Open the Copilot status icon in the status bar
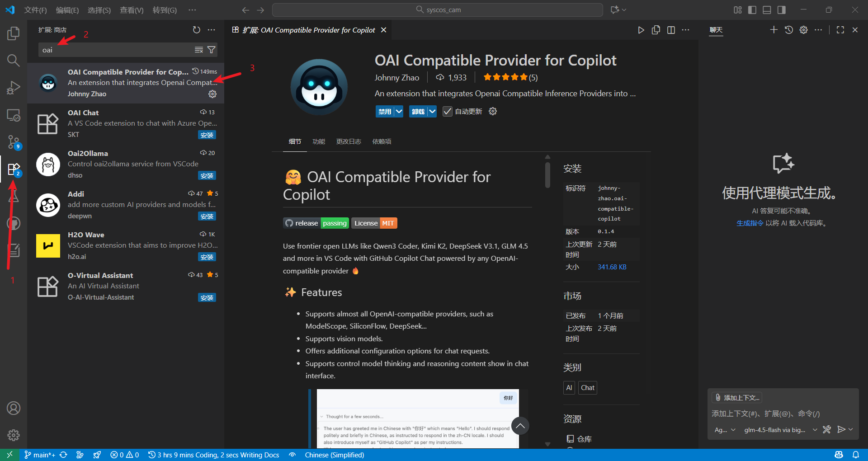The image size is (868, 461). coord(839,455)
